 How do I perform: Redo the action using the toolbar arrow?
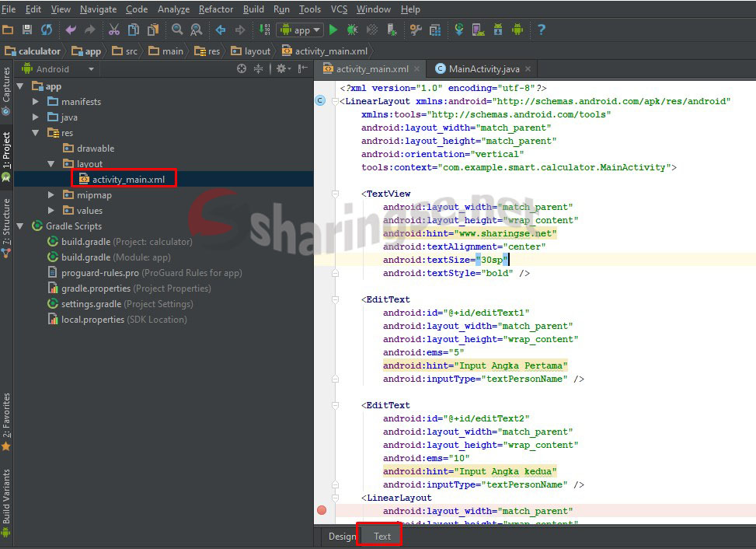[x=89, y=30]
